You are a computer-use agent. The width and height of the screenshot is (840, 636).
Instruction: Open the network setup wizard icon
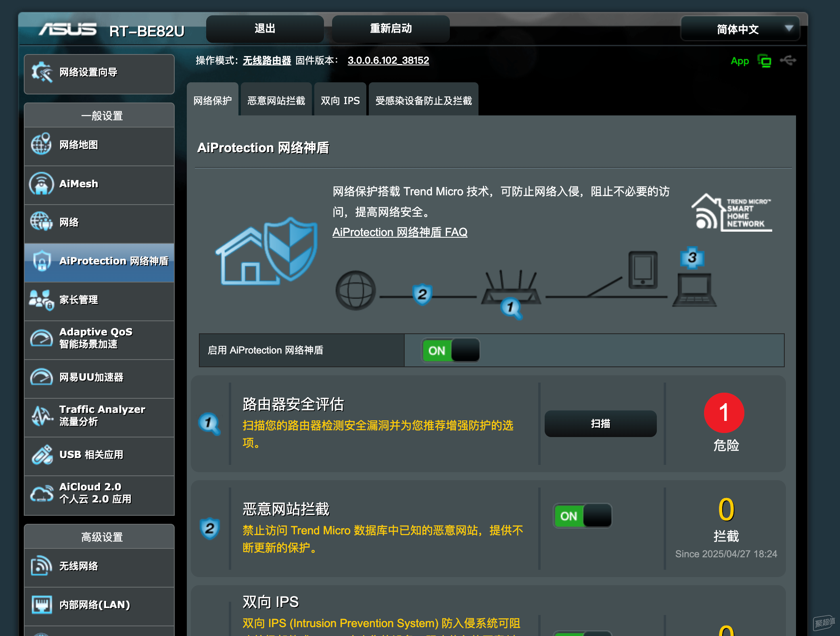click(x=42, y=73)
